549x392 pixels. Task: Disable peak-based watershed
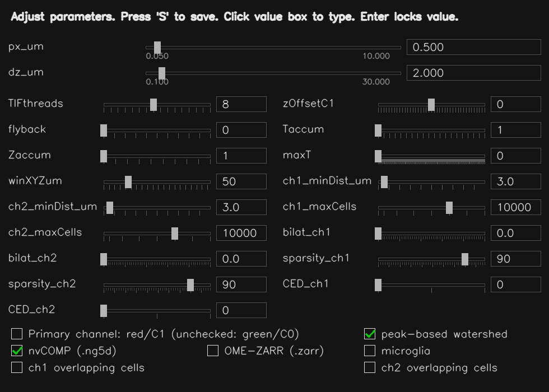coord(370,334)
